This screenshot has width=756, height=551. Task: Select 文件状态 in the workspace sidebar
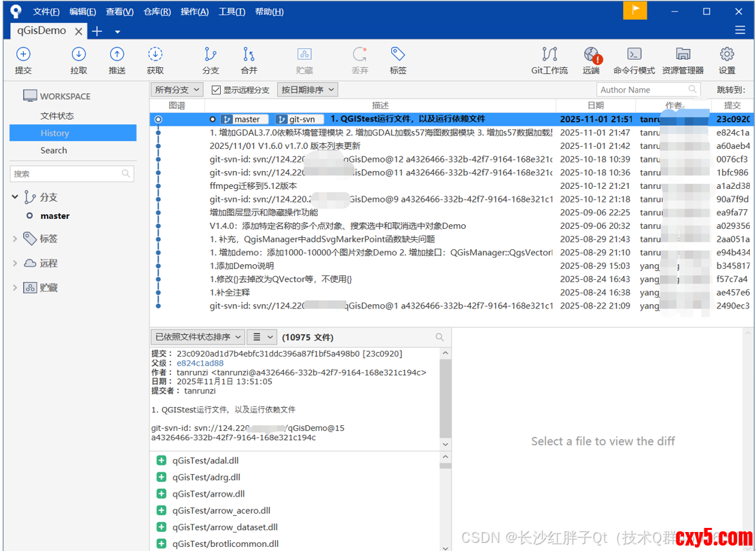57,116
